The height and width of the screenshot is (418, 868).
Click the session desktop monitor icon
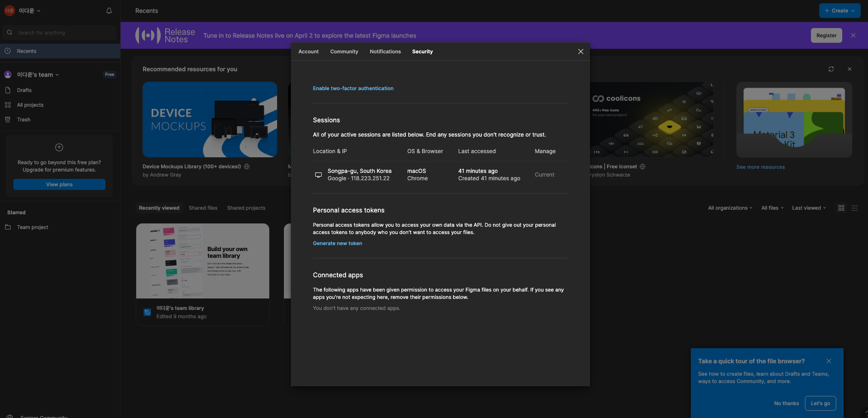click(x=318, y=175)
